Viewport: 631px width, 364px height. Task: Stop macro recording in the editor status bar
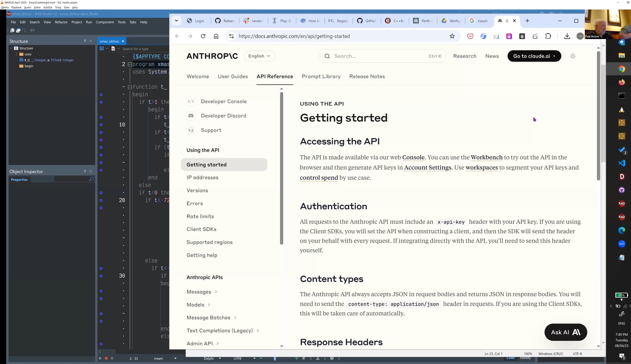112,358
